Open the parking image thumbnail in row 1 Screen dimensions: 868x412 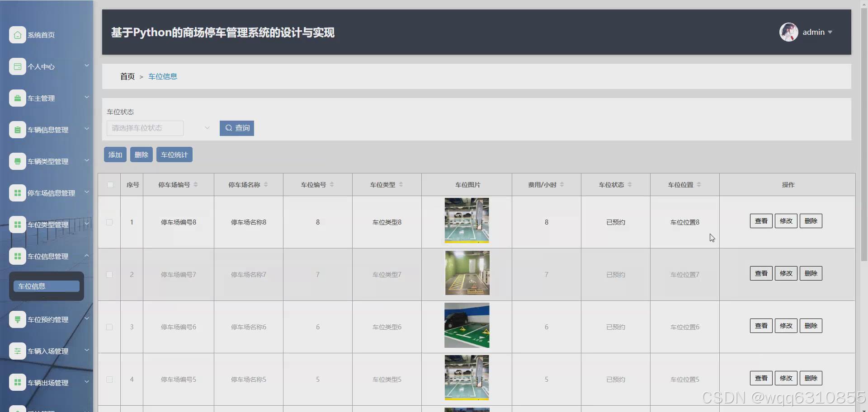[467, 220]
